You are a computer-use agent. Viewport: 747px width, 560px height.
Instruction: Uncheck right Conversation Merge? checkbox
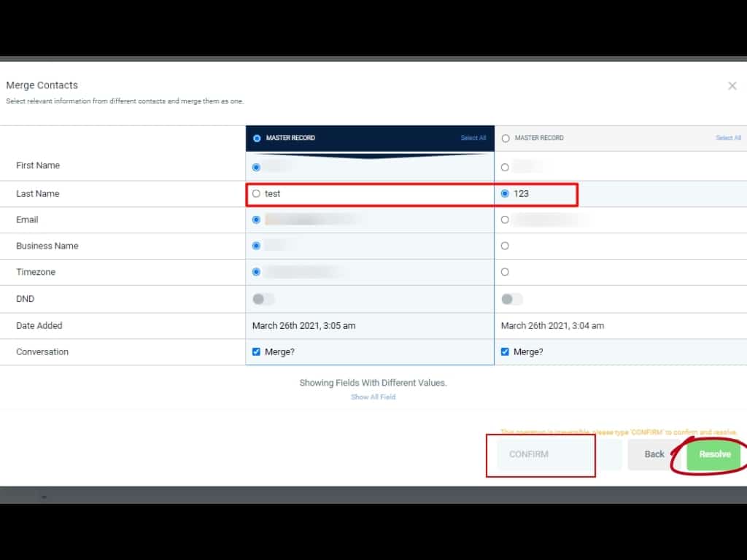click(505, 351)
